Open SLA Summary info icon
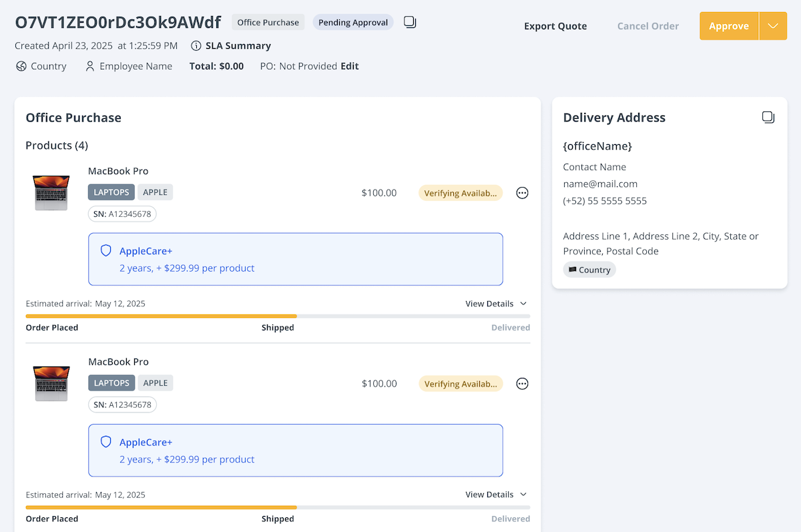This screenshot has width=801, height=532. [x=196, y=46]
